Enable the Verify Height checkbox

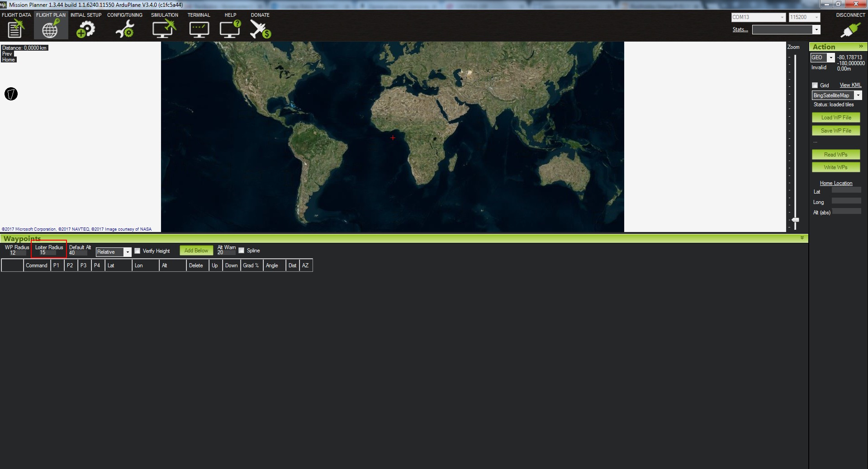(138, 251)
